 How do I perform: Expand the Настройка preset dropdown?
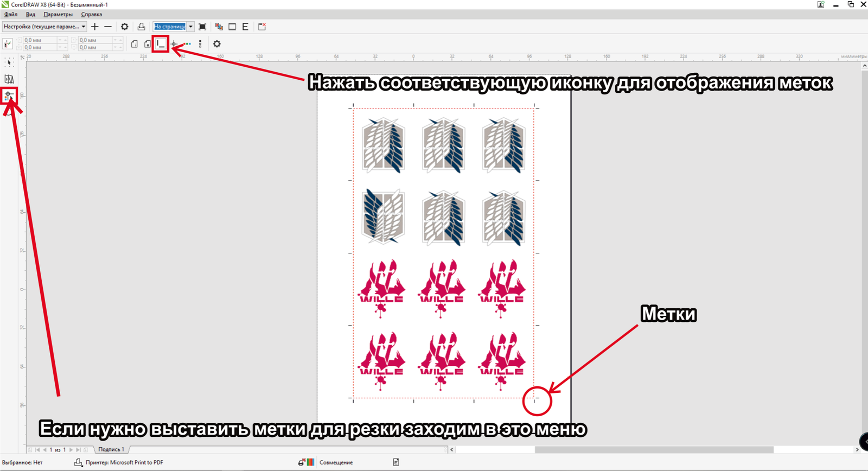(83, 27)
